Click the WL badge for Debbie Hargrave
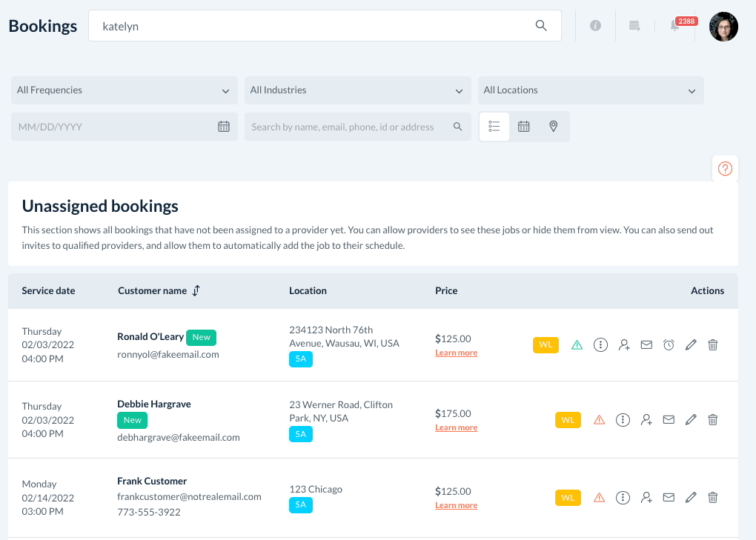Viewport: 756px width, 540px height. (568, 420)
